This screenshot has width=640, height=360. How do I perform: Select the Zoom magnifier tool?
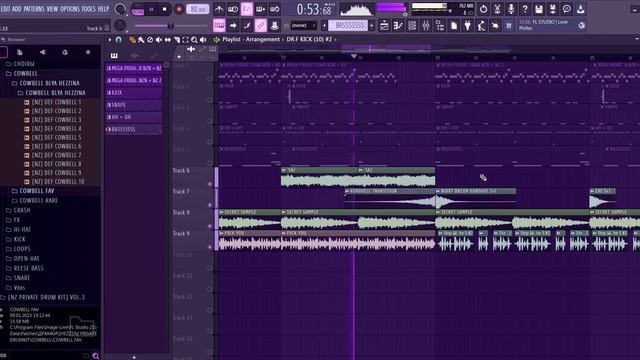pyautogui.click(x=194, y=40)
